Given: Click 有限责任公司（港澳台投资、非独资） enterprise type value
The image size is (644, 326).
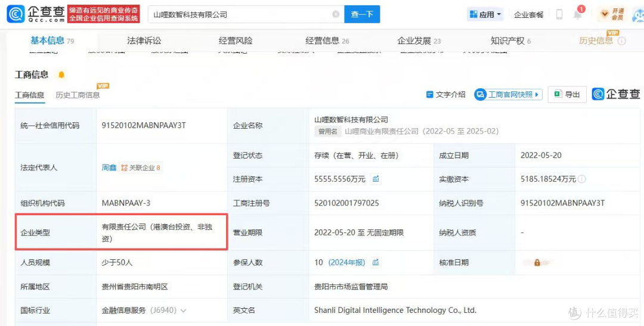Looking at the screenshot, I should tap(157, 232).
